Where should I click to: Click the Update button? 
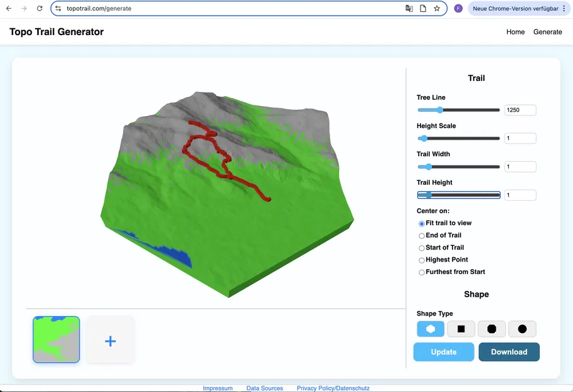[444, 352]
